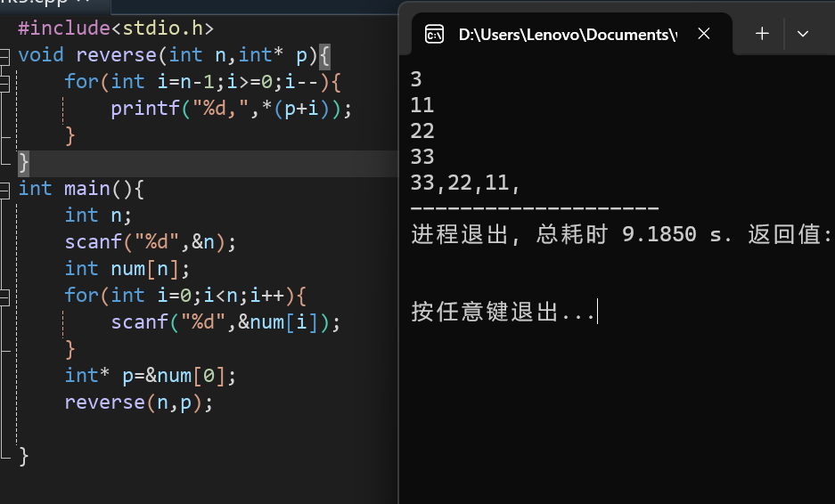Click the terminal icon in the console tab

tap(434, 35)
